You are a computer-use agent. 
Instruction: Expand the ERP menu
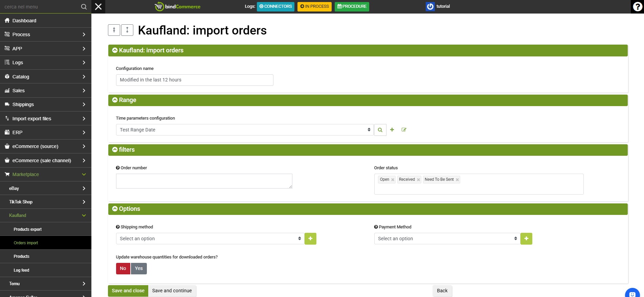pos(46,132)
